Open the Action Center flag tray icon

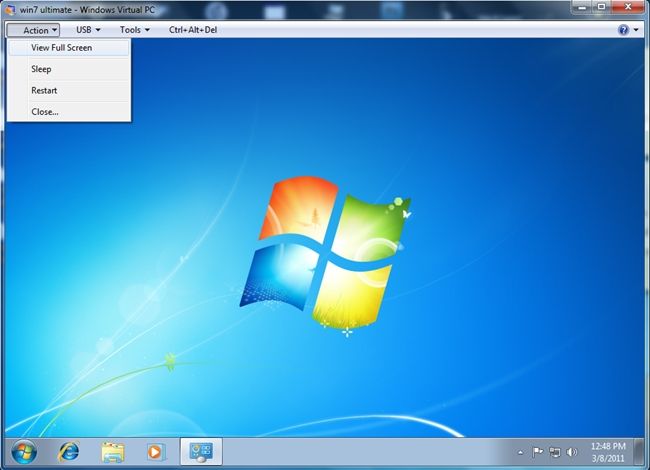tap(538, 452)
